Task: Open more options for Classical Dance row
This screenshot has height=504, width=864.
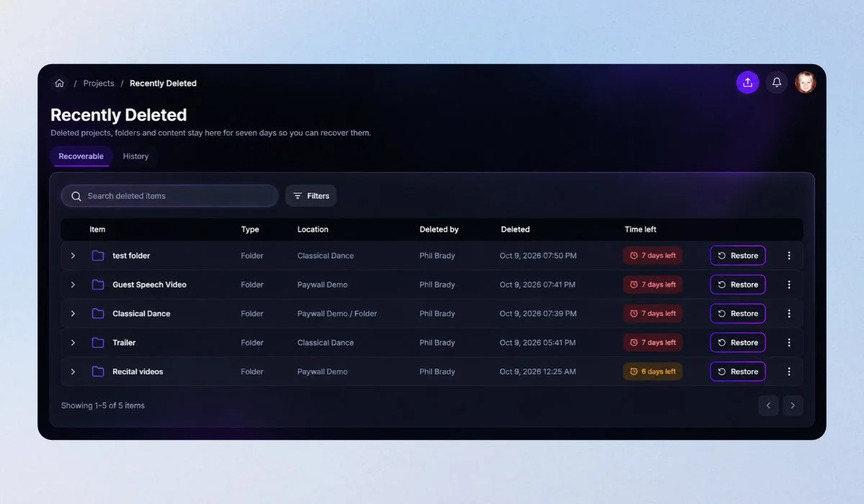Action: tap(789, 313)
